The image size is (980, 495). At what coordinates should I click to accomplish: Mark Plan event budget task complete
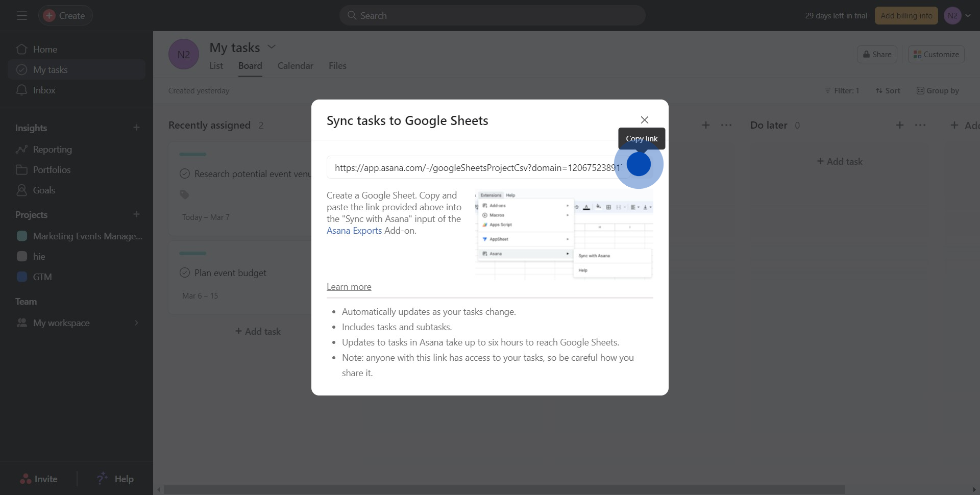(x=185, y=273)
